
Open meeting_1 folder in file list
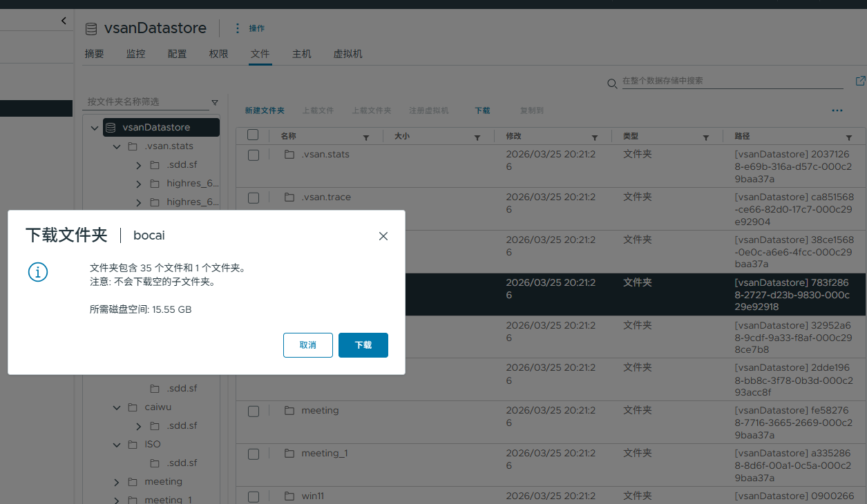325,453
